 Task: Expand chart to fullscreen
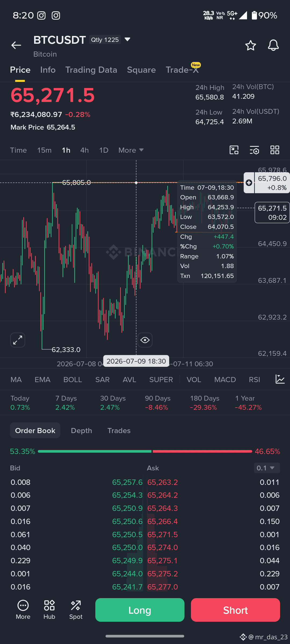[x=18, y=340]
